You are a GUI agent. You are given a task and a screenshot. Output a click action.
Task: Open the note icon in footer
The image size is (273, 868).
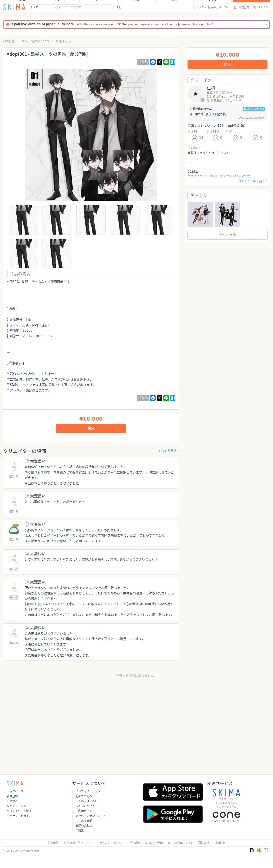252,850
